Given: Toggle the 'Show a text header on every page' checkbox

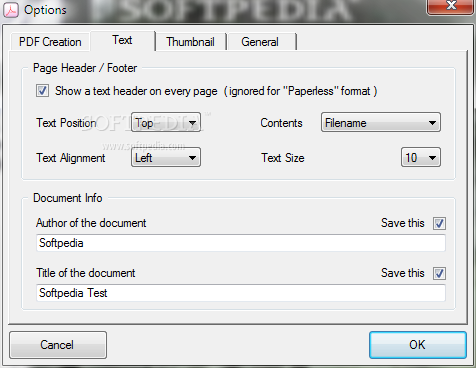Looking at the screenshot, I should (43, 91).
